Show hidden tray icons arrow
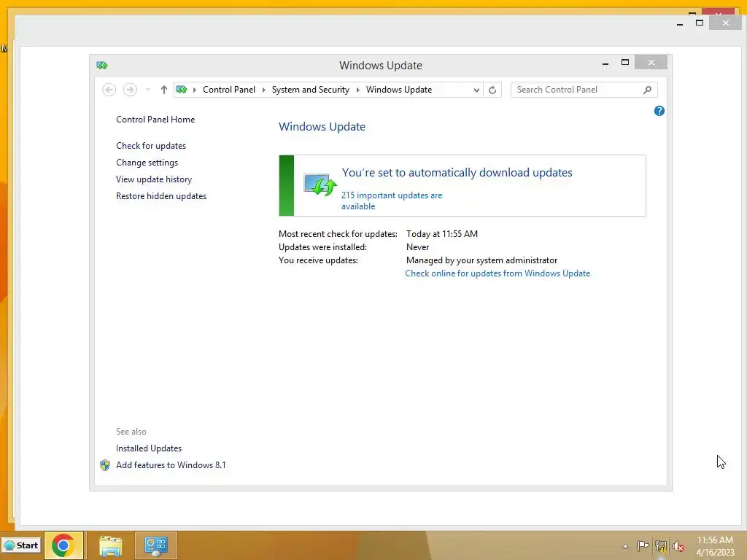The height and width of the screenshot is (560, 747). [x=625, y=546]
